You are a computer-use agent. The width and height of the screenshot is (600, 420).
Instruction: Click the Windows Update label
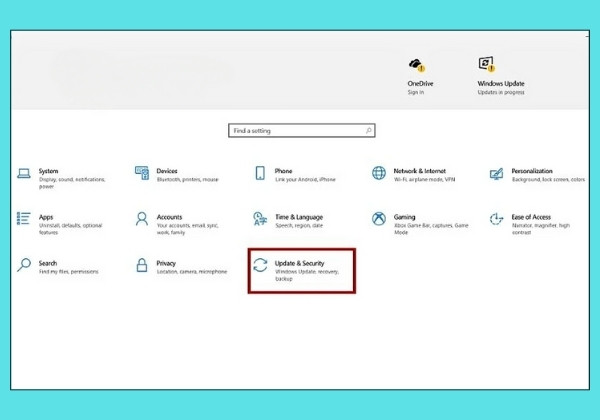(x=501, y=83)
